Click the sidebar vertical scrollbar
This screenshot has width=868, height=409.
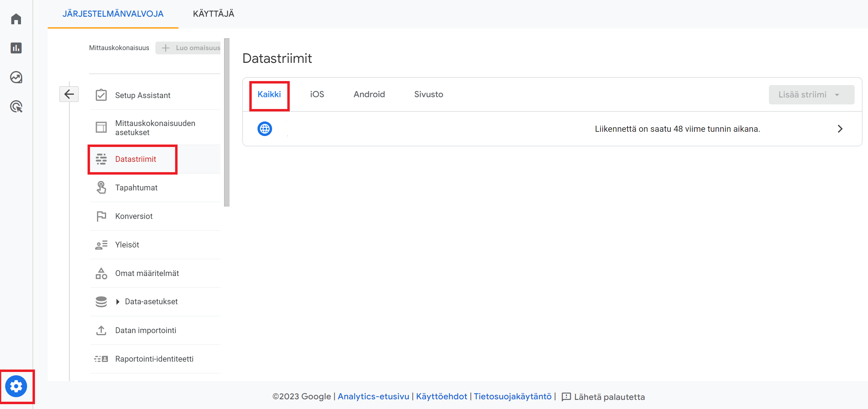click(227, 122)
